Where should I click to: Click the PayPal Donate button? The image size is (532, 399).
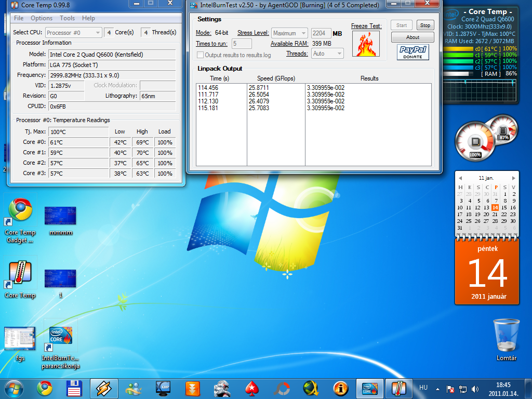413,52
